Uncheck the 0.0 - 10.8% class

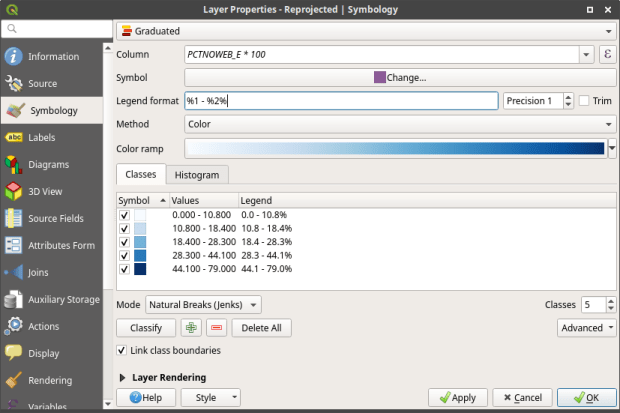124,215
